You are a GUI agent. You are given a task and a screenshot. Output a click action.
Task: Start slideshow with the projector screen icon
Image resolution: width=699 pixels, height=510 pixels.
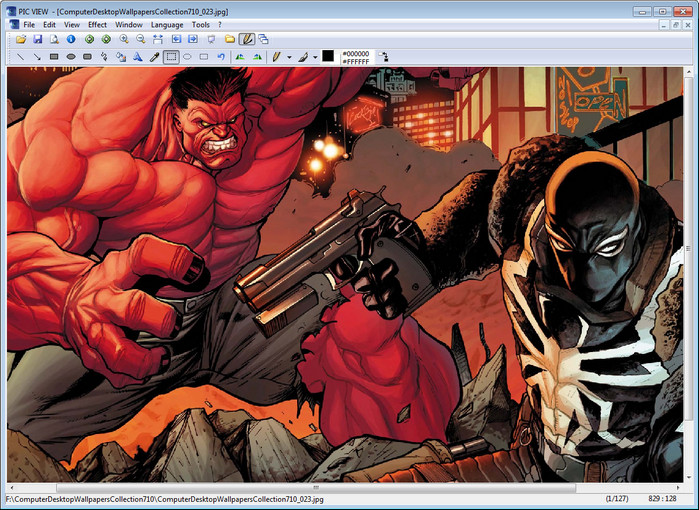pos(211,39)
